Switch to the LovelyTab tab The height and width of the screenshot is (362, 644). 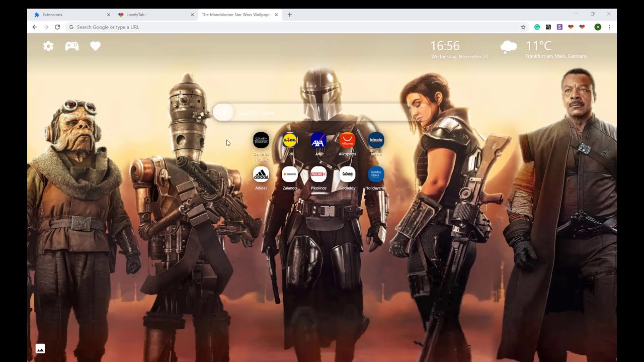click(155, 15)
